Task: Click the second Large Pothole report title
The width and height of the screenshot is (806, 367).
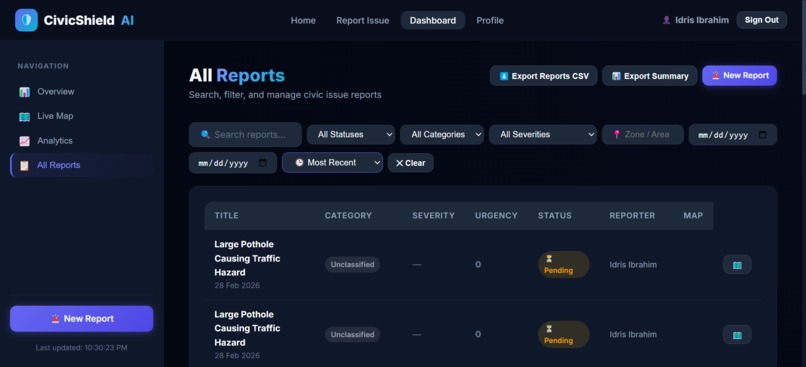Action: (x=247, y=328)
